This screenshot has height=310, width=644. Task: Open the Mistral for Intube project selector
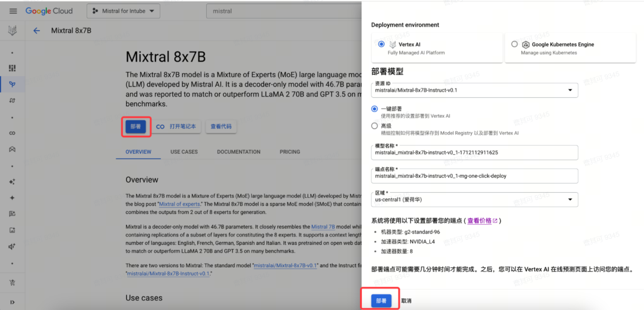coord(123,11)
